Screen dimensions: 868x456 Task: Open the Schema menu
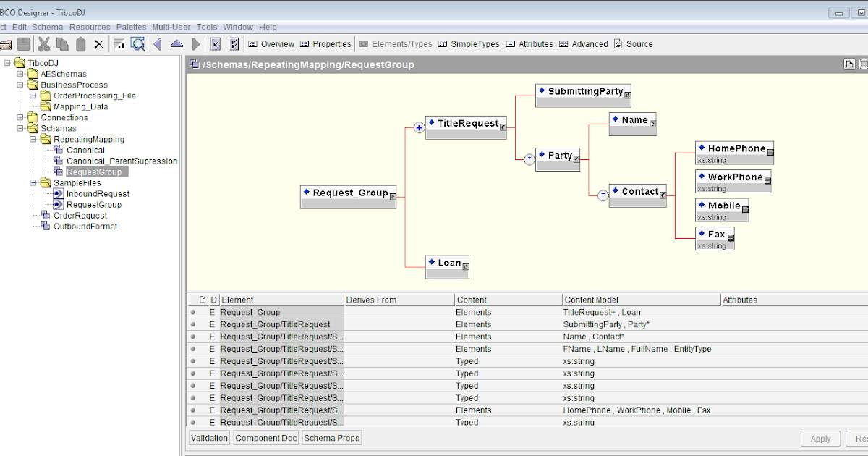click(x=47, y=26)
